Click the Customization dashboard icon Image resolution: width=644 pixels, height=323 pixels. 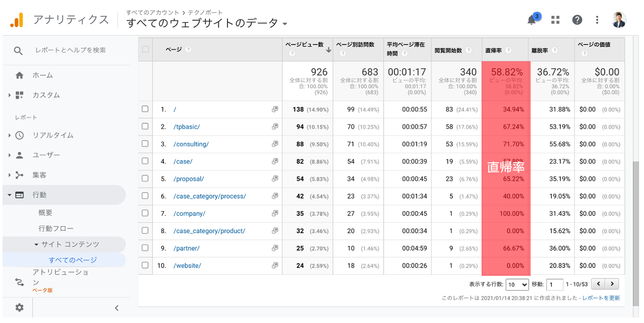click(x=20, y=96)
